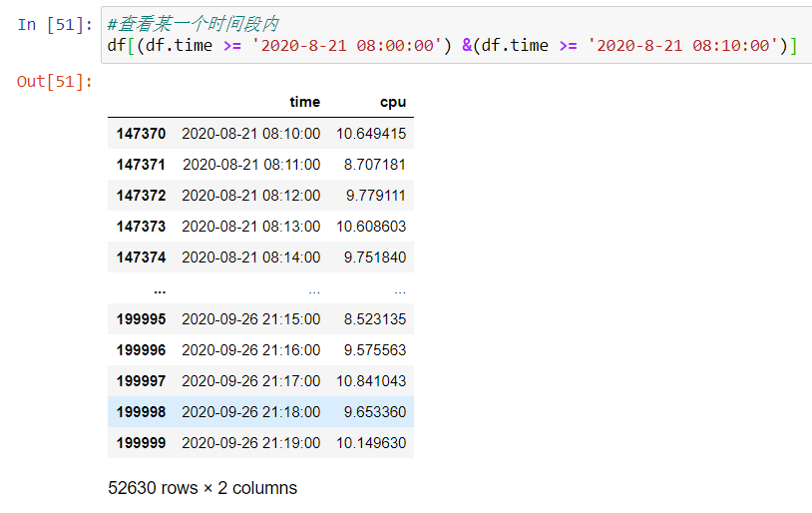
Task: Select row index 199997
Action: pos(141,381)
